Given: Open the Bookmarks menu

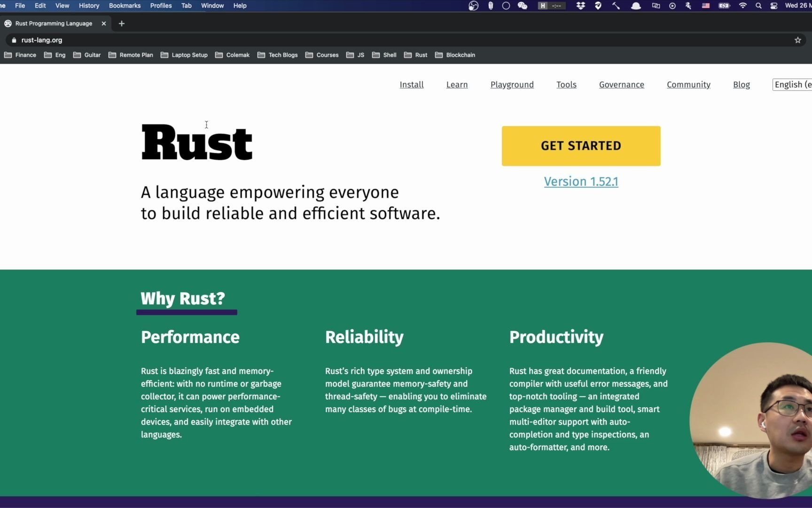Looking at the screenshot, I should 125,6.
